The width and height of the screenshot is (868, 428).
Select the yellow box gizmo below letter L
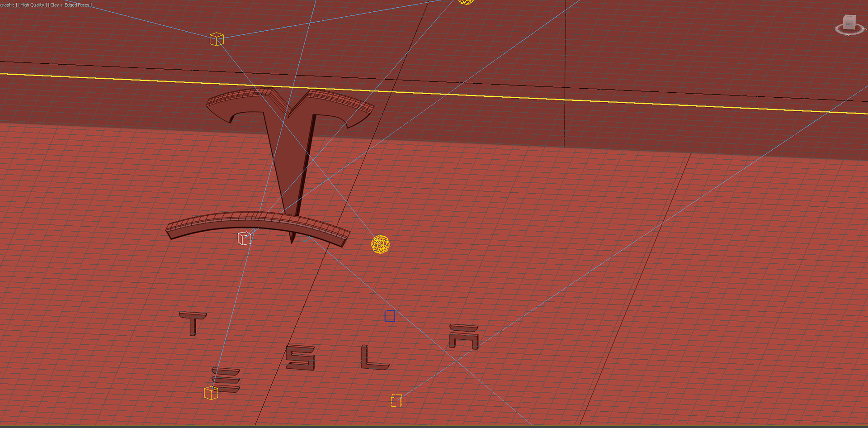(x=396, y=400)
